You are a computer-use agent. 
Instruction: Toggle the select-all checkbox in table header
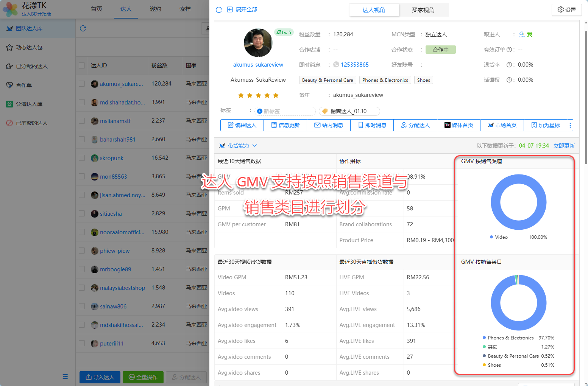pos(82,65)
